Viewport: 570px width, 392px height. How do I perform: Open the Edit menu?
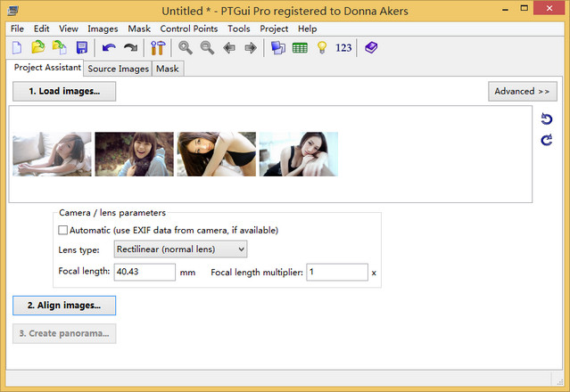pyautogui.click(x=41, y=29)
